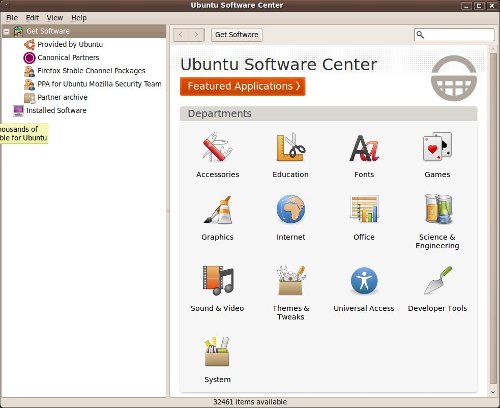Click the Sound & Video label

pos(217,308)
